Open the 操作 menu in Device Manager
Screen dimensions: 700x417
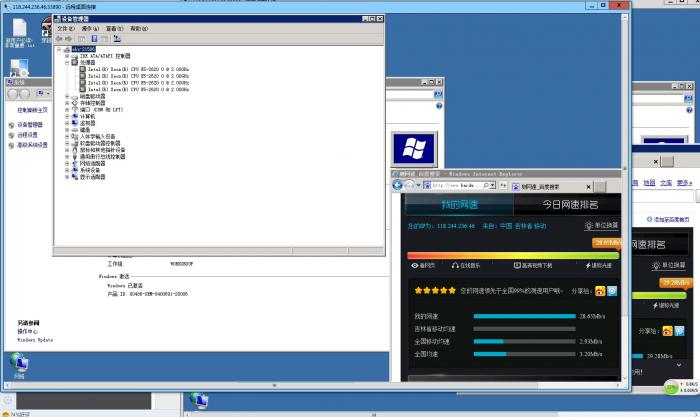pyautogui.click(x=90, y=29)
